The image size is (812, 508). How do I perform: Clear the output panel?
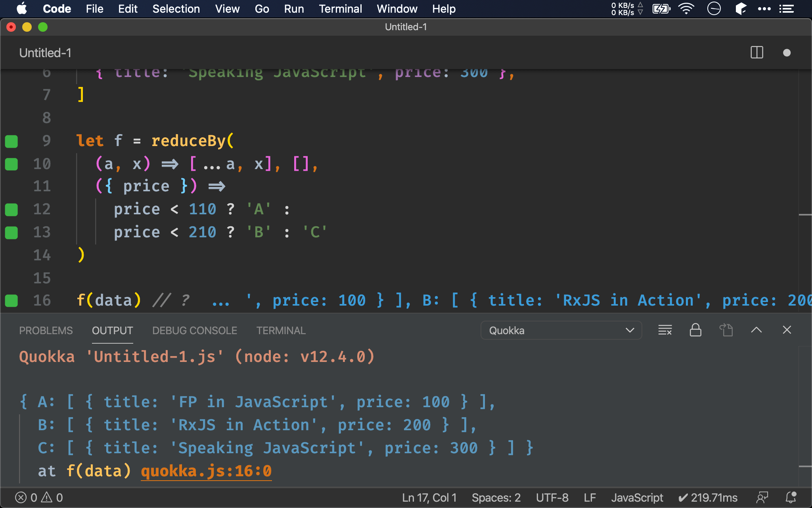[665, 330]
